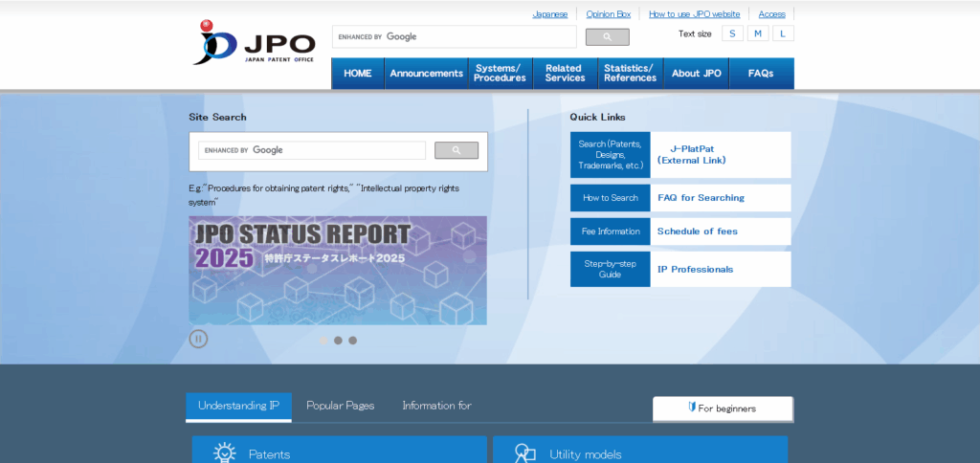The image size is (980, 463).
Task: Click the Fee Information label
Action: (x=610, y=231)
